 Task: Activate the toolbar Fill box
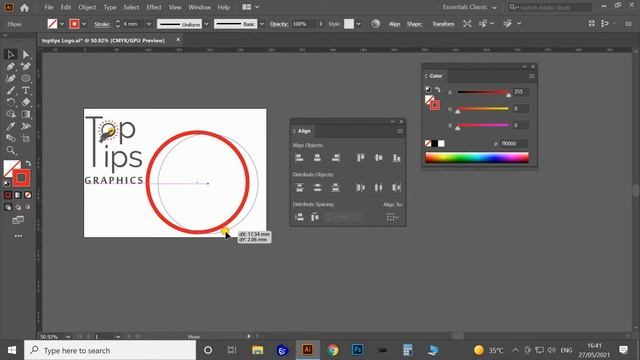coord(10,167)
